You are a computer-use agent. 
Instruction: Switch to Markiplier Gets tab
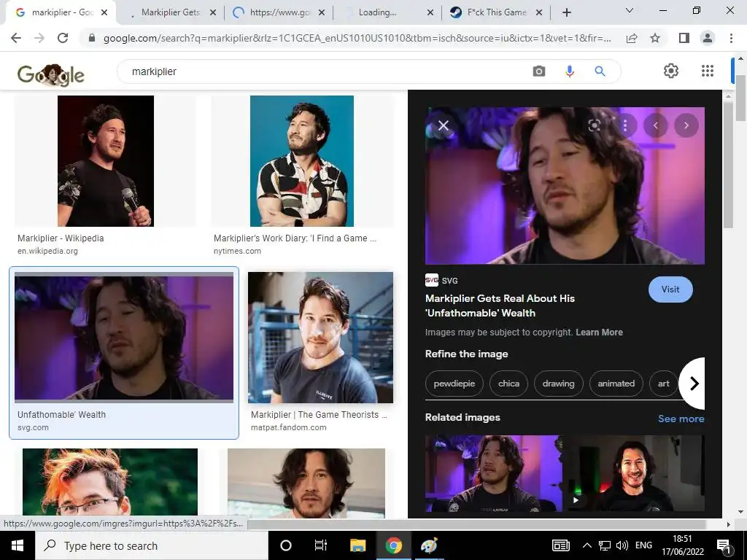click(x=170, y=12)
